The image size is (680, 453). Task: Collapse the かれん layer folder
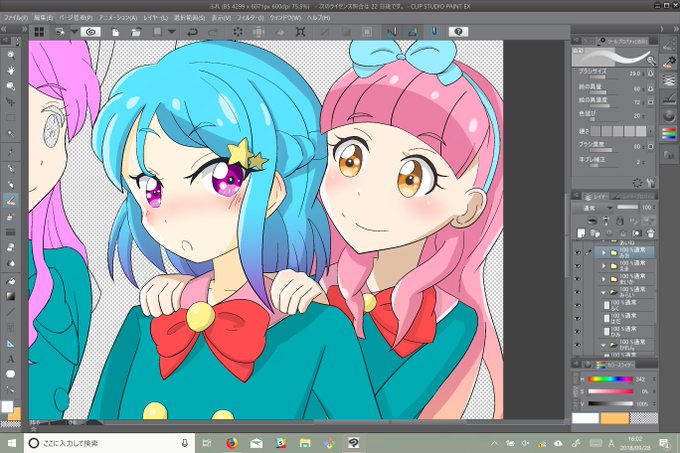tap(604, 345)
